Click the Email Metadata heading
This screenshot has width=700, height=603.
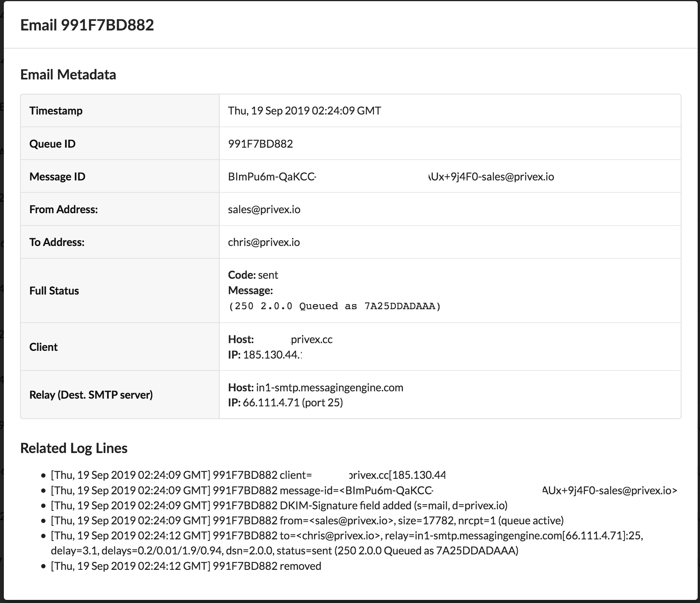point(68,74)
